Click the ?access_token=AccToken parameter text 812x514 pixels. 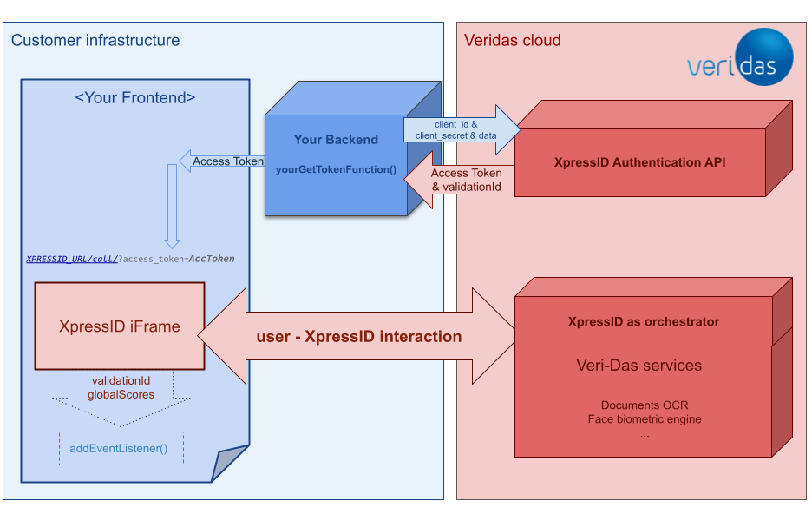(177, 259)
